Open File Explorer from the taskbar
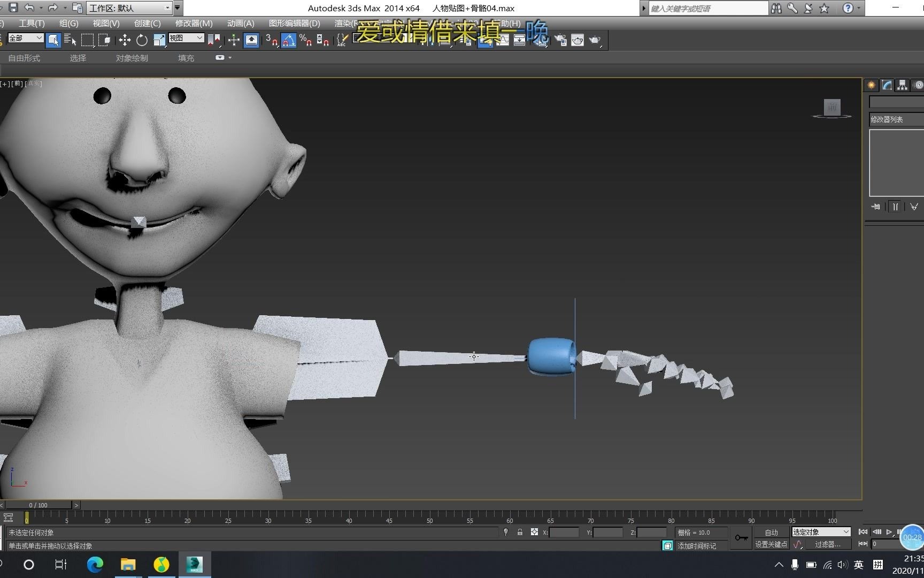The width and height of the screenshot is (924, 578). click(128, 564)
